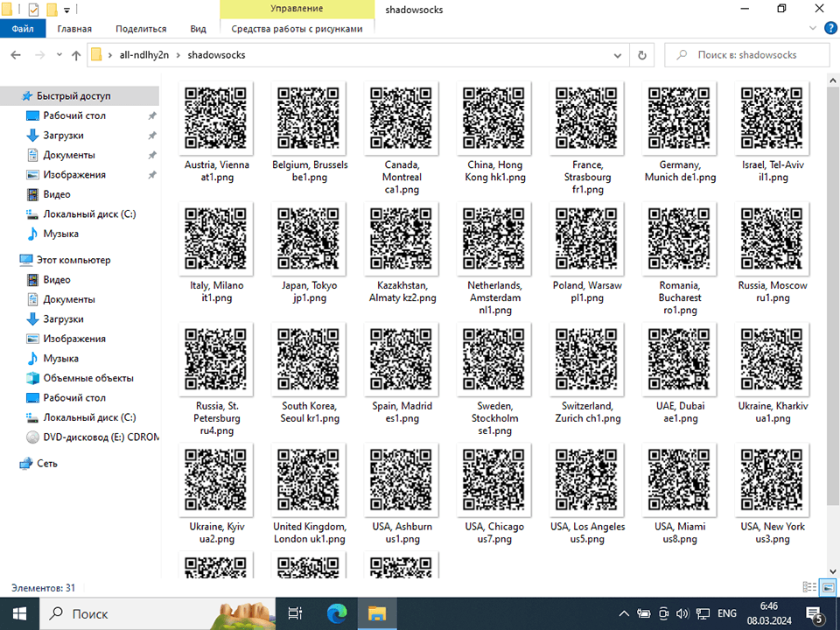
Task: Open the Austria, Vienna at1.png QR thumbnail
Action: click(x=216, y=118)
